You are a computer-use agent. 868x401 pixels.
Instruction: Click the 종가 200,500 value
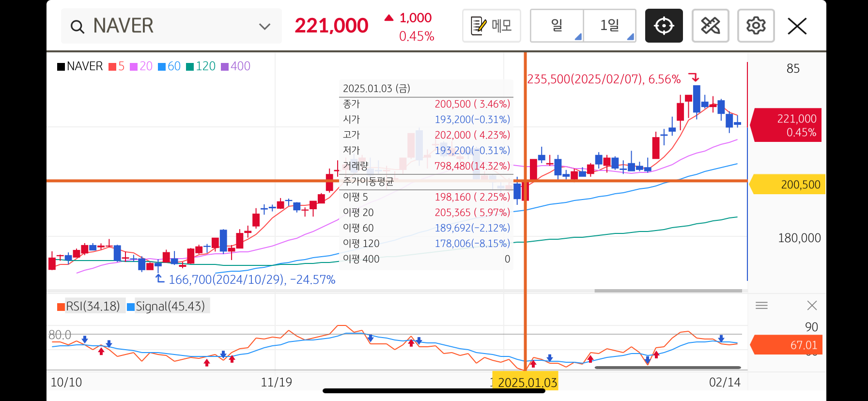coord(472,104)
